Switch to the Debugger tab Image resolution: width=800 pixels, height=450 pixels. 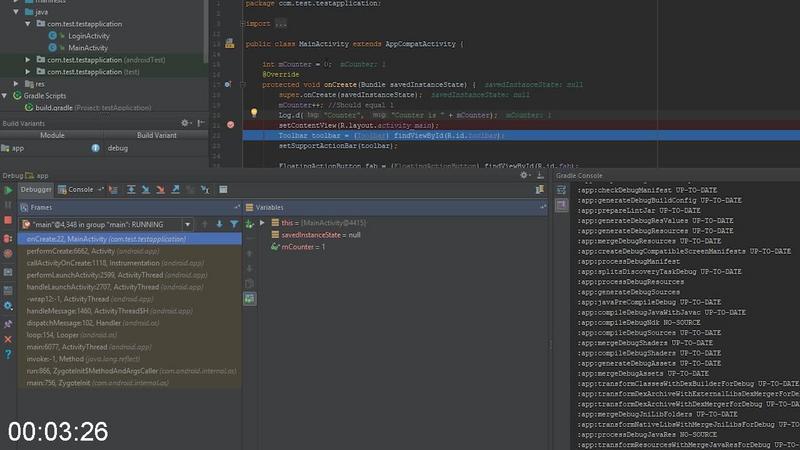36,190
